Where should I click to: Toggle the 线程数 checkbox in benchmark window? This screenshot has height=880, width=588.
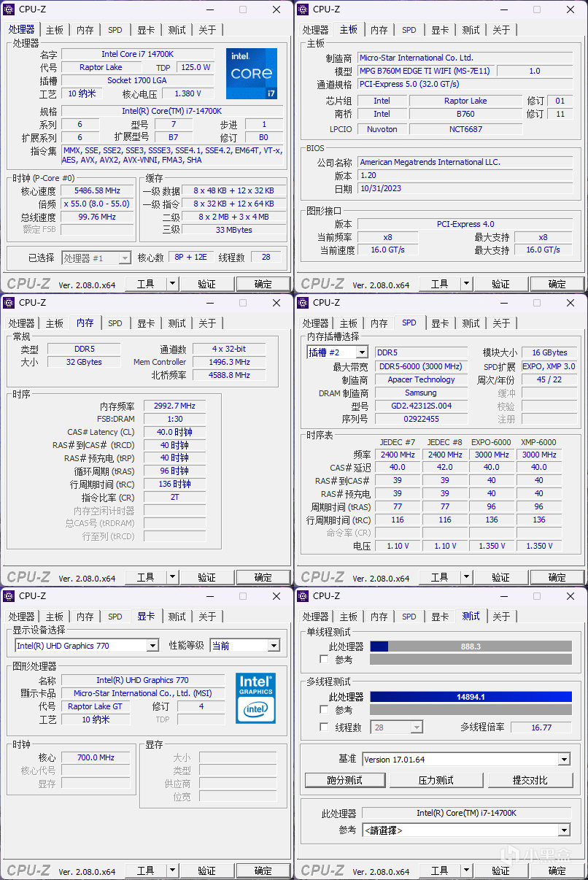point(324,727)
